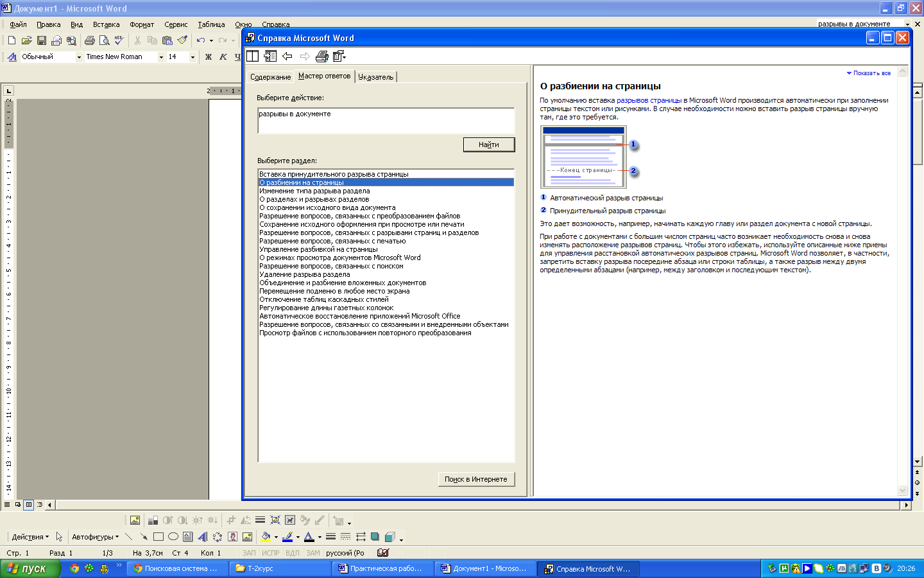Run spelling check in Word toolbar
924x578 pixels.
pyautogui.click(x=119, y=40)
